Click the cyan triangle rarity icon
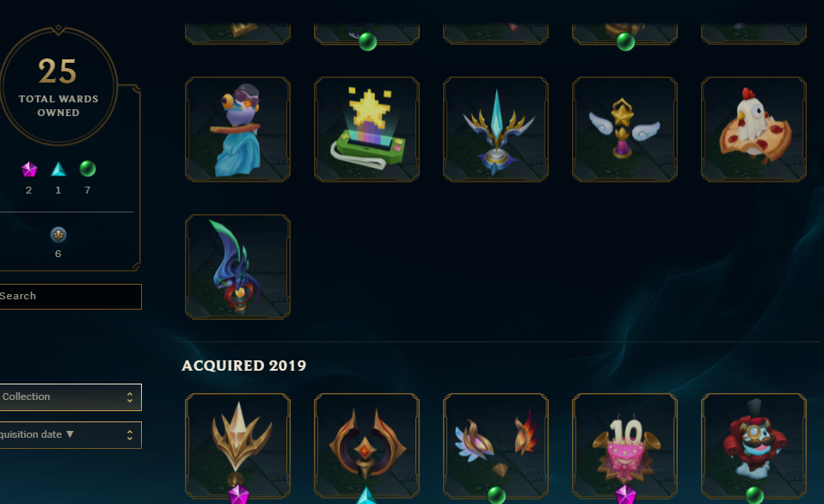The image size is (824, 504). click(x=58, y=169)
